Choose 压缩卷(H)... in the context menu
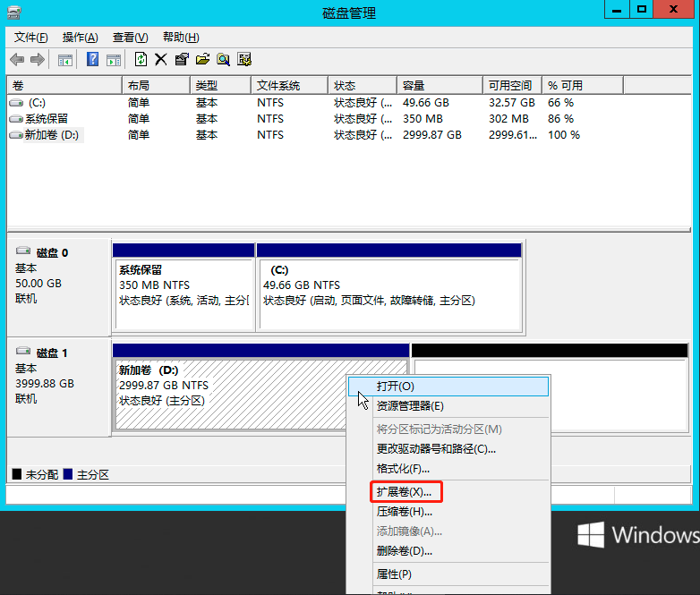Viewport: 700px width, 595px height. [448, 512]
